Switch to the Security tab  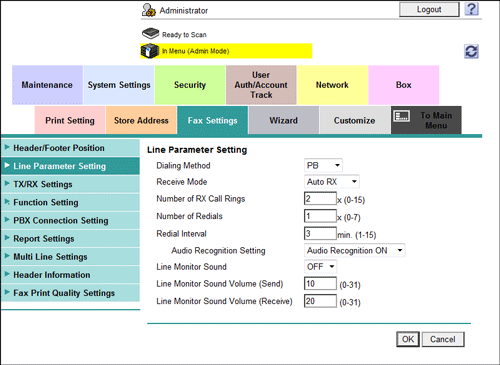coord(190,85)
